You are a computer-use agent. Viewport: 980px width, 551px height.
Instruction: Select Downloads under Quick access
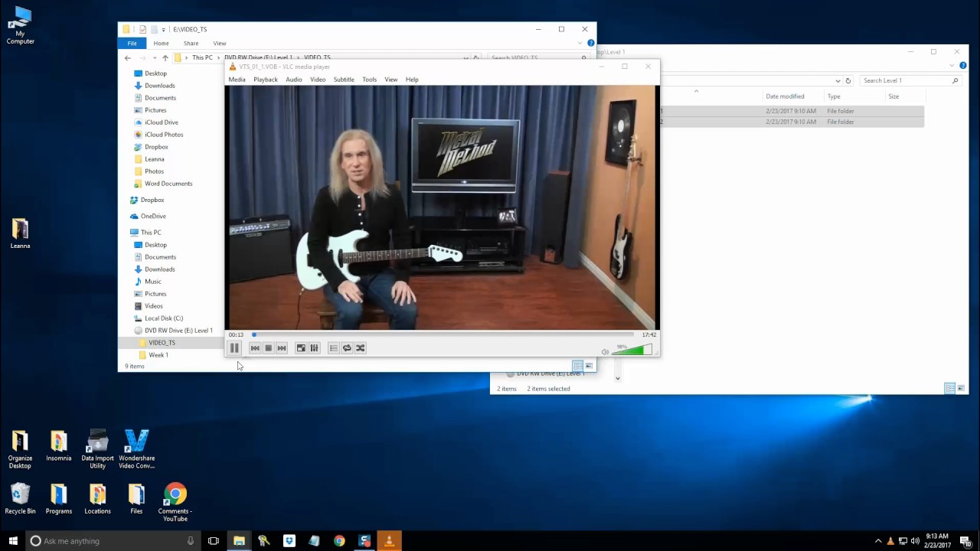click(160, 86)
